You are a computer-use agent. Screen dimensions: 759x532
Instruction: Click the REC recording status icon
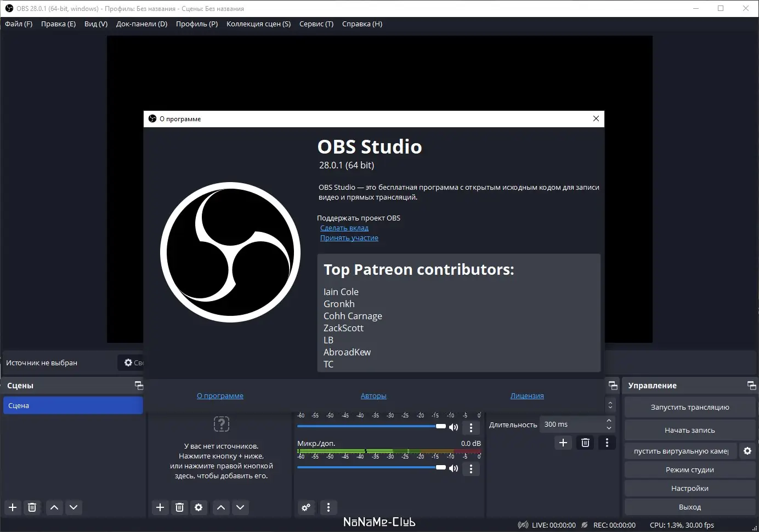pos(585,525)
